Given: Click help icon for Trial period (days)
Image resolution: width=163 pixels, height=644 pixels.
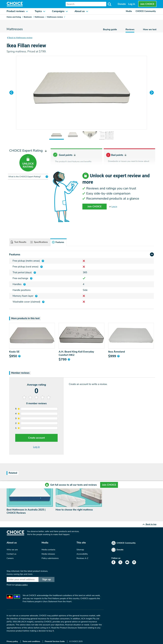Looking at the screenshot, I should (x=35, y=272).
